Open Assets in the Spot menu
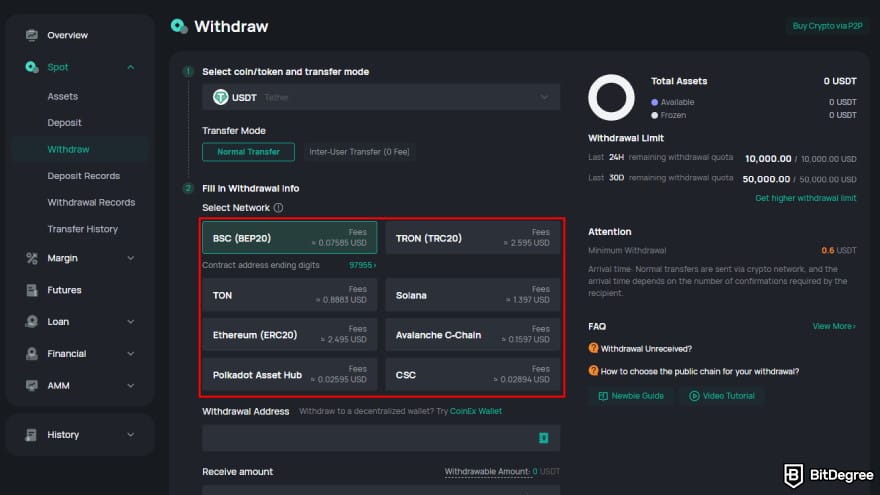880x495 pixels. click(x=62, y=96)
